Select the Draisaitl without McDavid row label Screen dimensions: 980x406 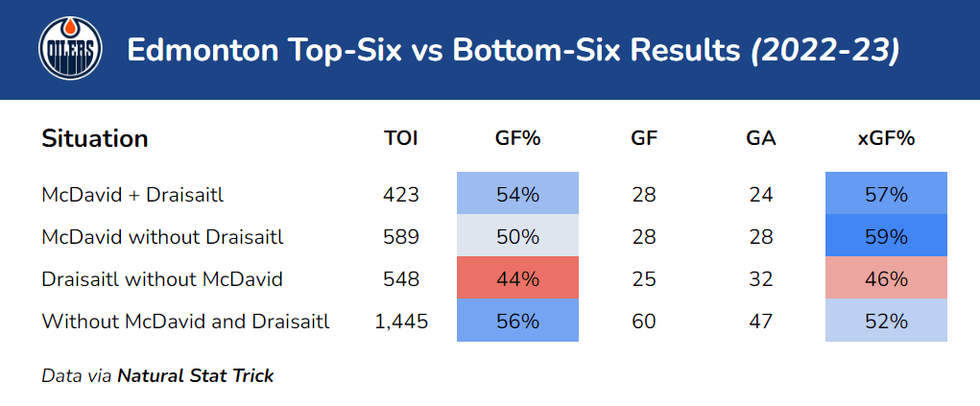point(162,279)
